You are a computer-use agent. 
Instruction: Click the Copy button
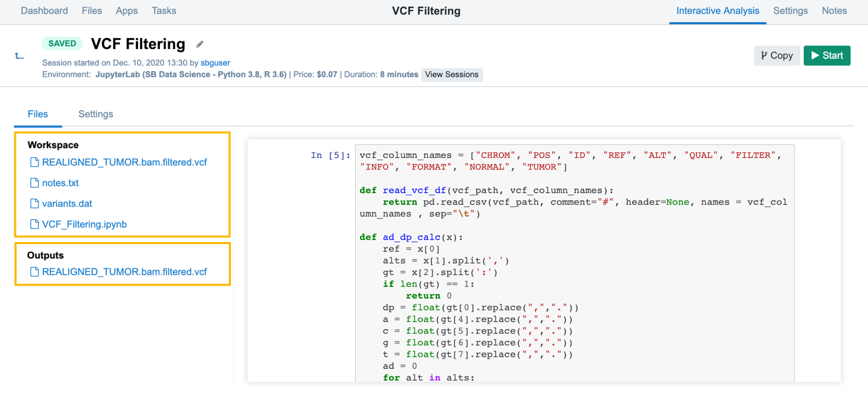coord(777,56)
